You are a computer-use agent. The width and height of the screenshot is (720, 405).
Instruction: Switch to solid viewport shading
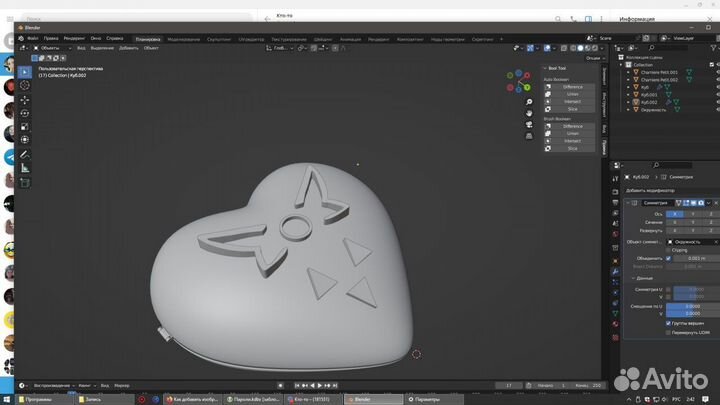coord(580,48)
